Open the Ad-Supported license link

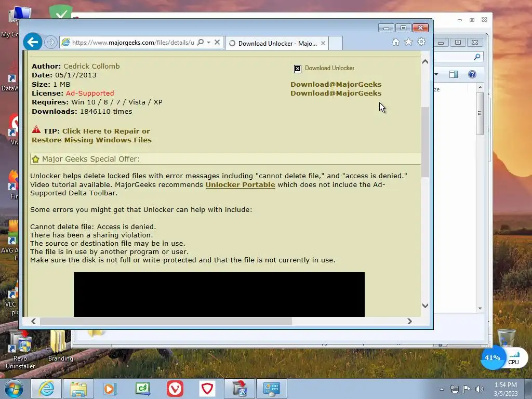pos(90,94)
